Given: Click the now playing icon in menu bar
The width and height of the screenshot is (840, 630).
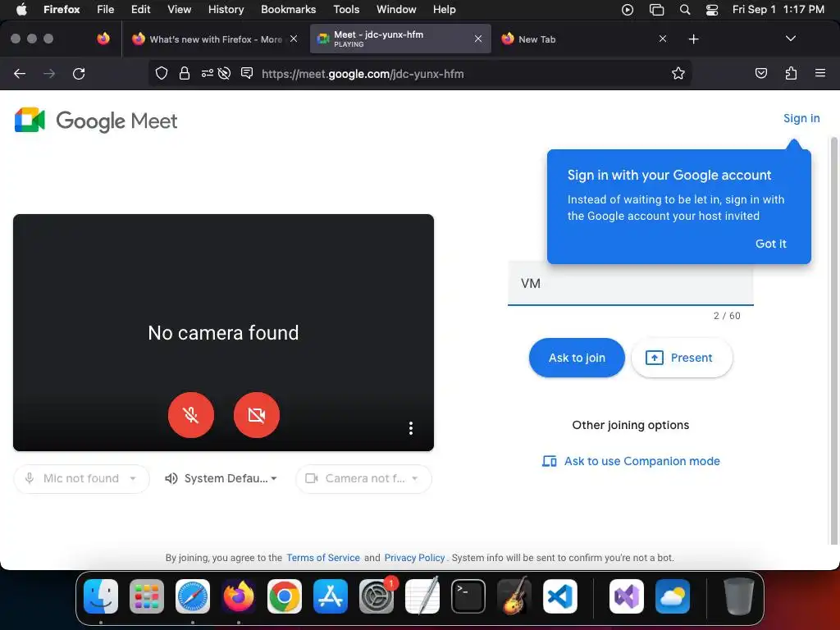Looking at the screenshot, I should pos(628,10).
